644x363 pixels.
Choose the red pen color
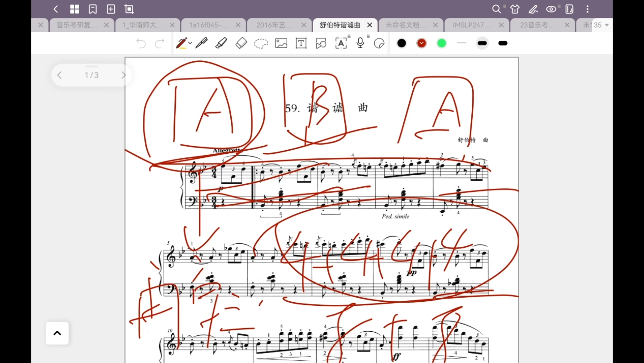point(421,43)
